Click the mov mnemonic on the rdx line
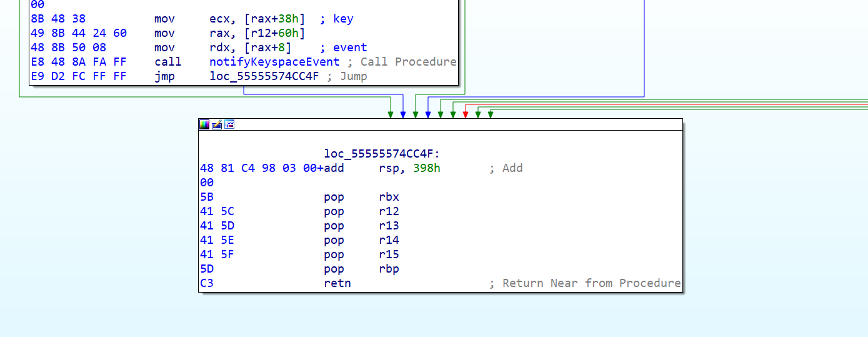 click(165, 48)
